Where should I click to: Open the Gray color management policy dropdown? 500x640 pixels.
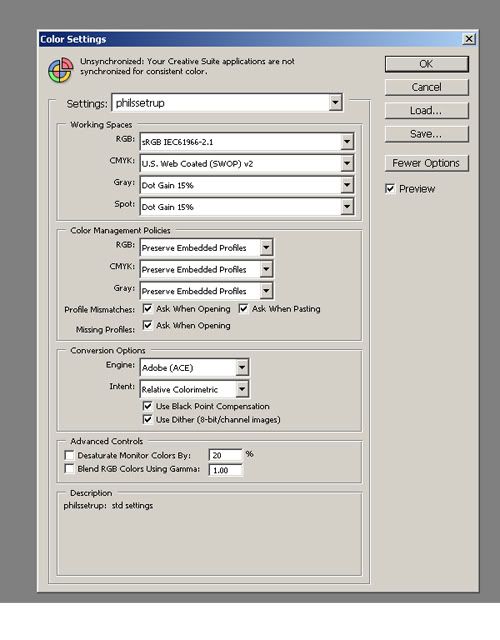[206, 291]
